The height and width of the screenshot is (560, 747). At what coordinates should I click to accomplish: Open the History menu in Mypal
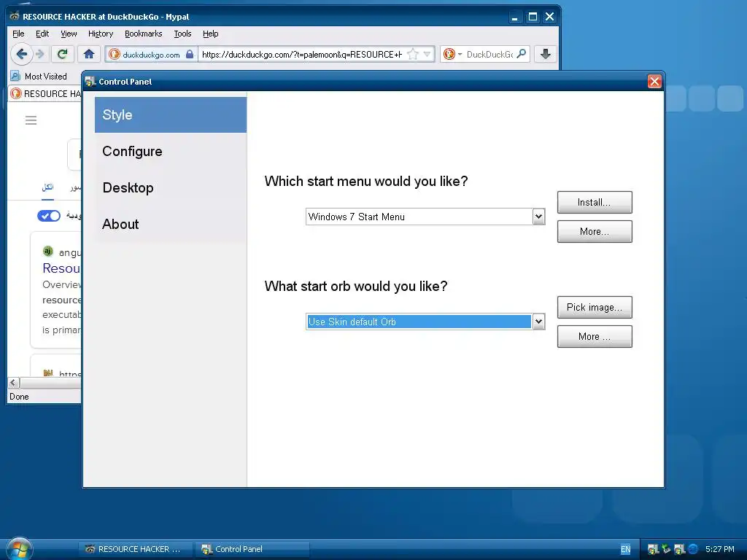click(x=101, y=34)
